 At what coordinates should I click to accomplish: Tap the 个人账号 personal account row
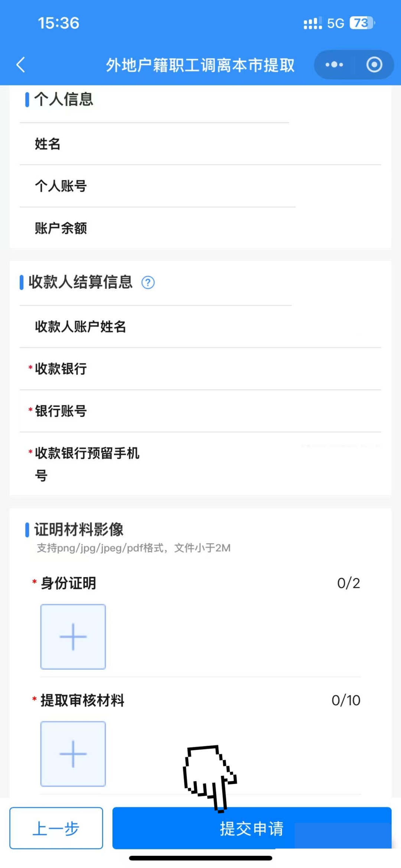pyautogui.click(x=200, y=186)
